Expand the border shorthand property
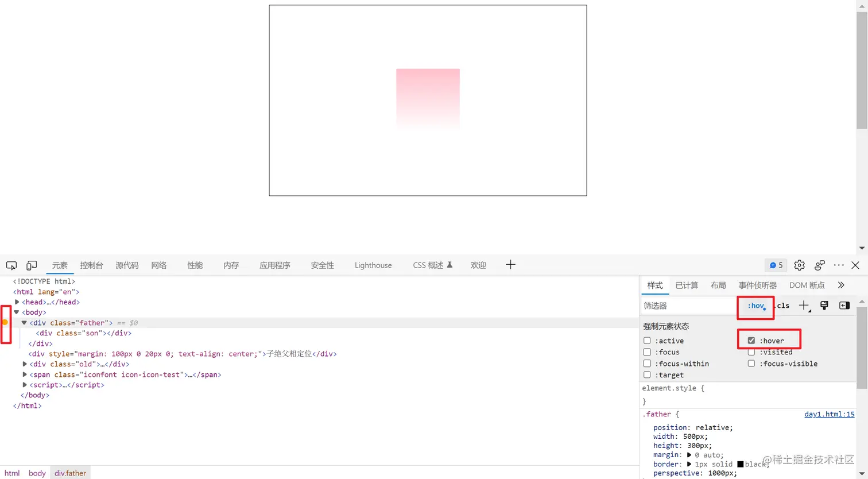The width and height of the screenshot is (868, 479). pyautogui.click(x=689, y=464)
